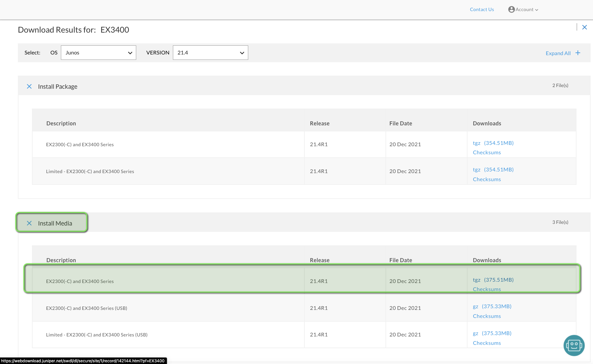Click the Install Media section header
Screen dimensions: 593x364
pyautogui.click(x=55, y=223)
